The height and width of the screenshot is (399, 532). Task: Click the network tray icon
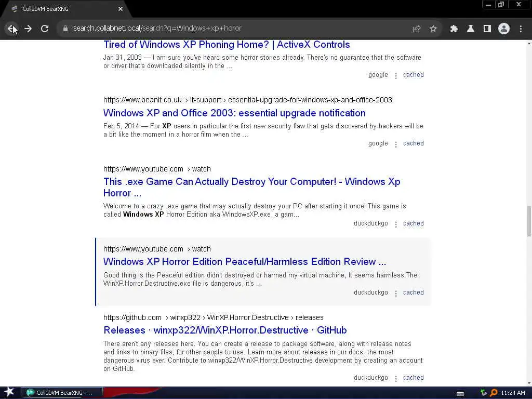pyautogui.click(x=484, y=393)
